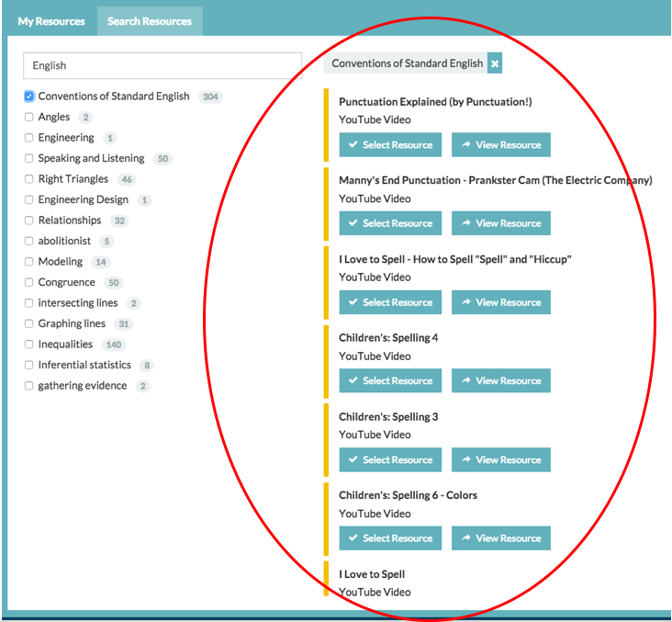Image resolution: width=672 pixels, height=622 pixels.
Task: Select Resource for Children's: Spelling 4
Action: coord(390,380)
